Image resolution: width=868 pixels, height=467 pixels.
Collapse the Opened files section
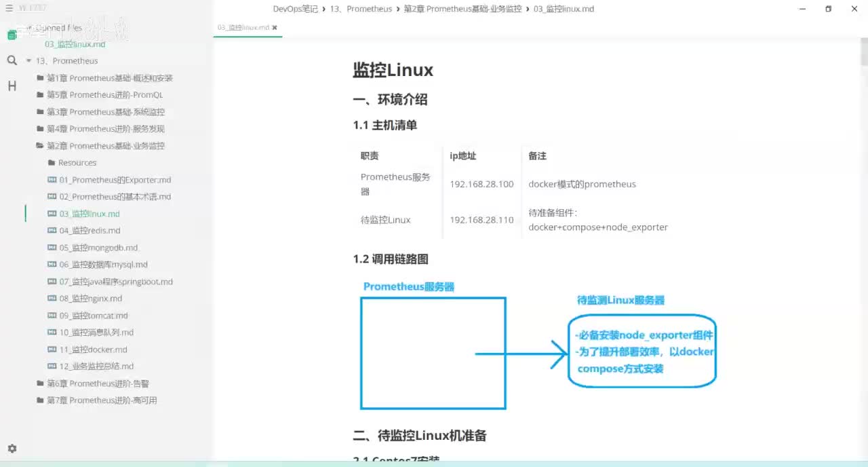[28, 28]
